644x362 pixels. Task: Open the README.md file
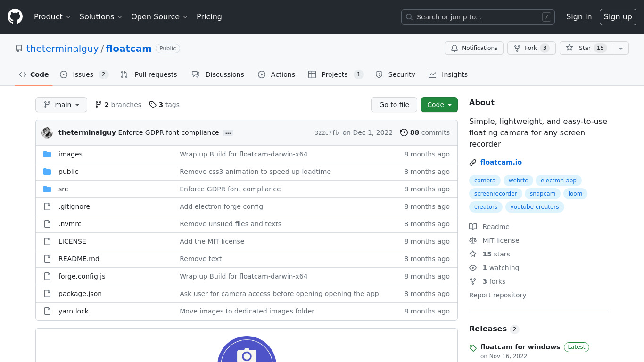pos(79,259)
